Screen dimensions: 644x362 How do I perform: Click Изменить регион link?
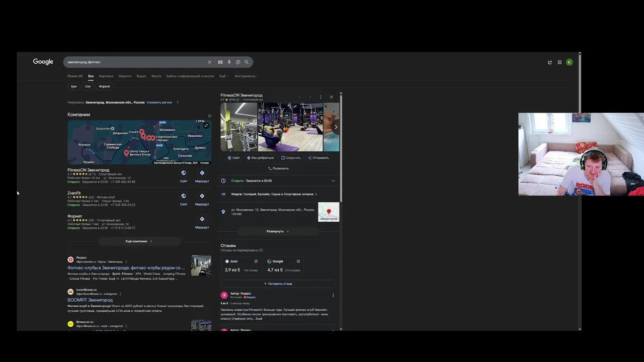(159, 103)
